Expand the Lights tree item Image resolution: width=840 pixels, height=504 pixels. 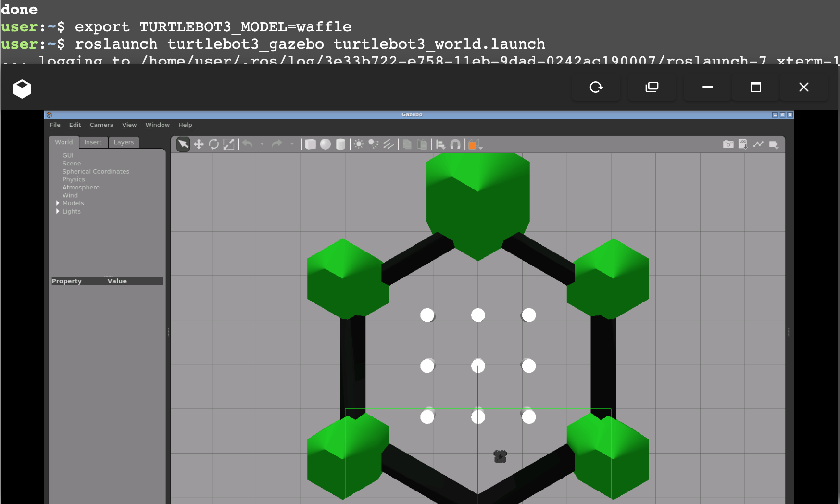click(58, 211)
